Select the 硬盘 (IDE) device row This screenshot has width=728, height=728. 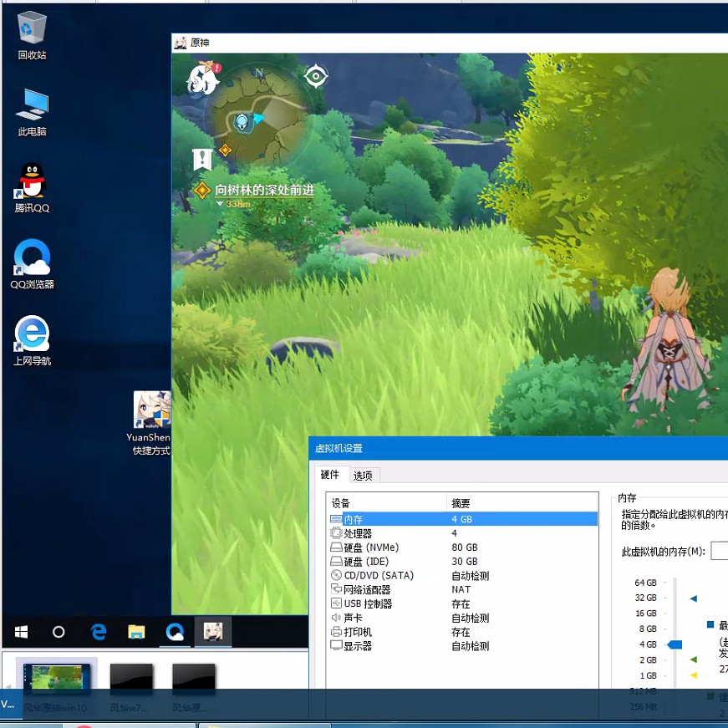click(463, 562)
